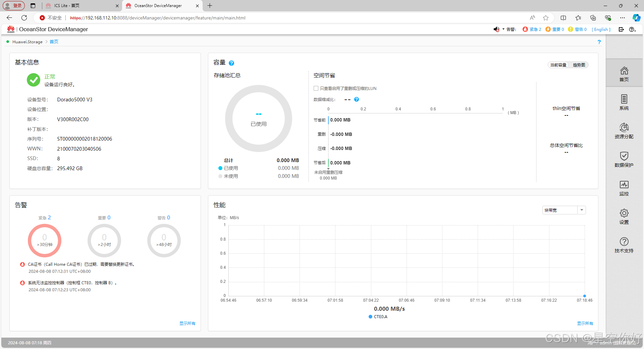Open browser settings and more menu

[x=623, y=18]
